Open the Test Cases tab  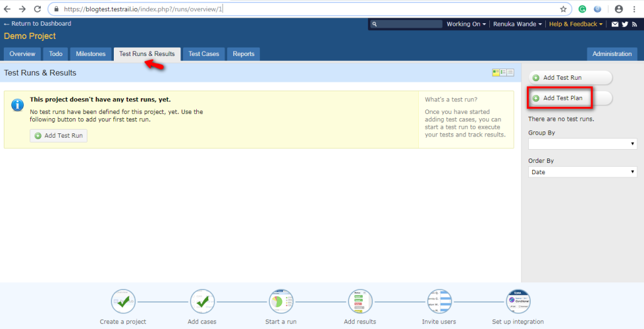[204, 54]
